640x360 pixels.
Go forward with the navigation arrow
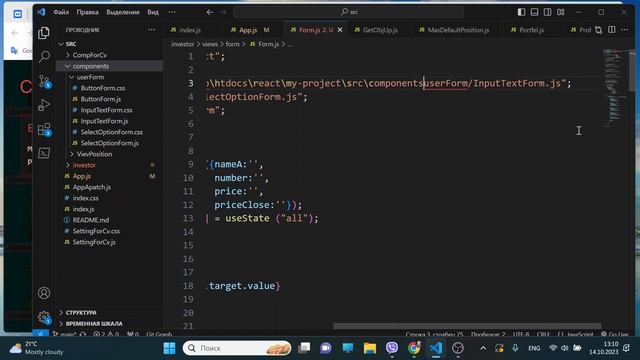click(223, 12)
